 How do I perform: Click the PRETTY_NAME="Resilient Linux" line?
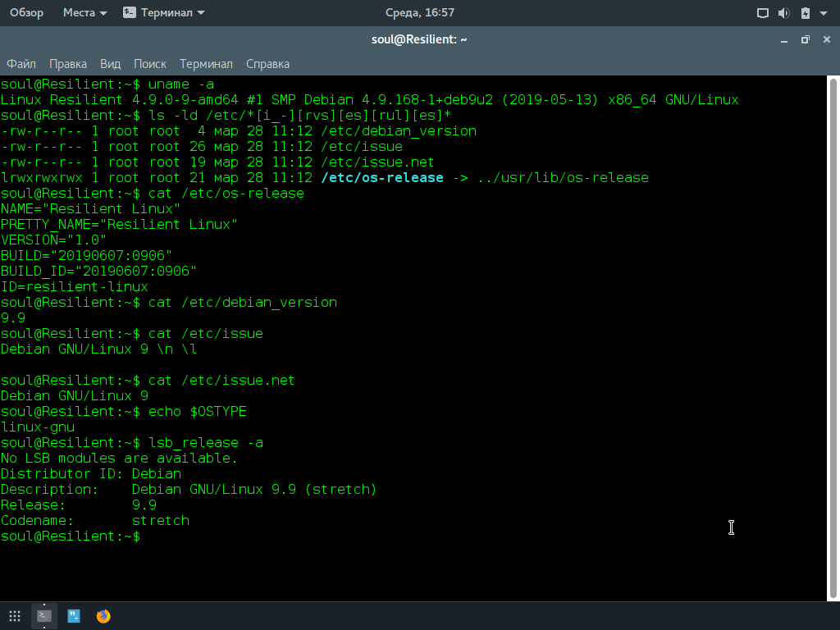tap(119, 225)
